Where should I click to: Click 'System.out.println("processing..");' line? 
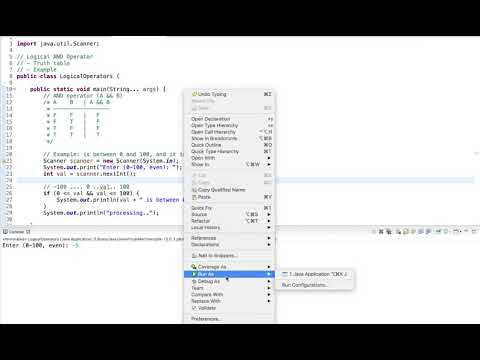pyautogui.click(x=101, y=213)
